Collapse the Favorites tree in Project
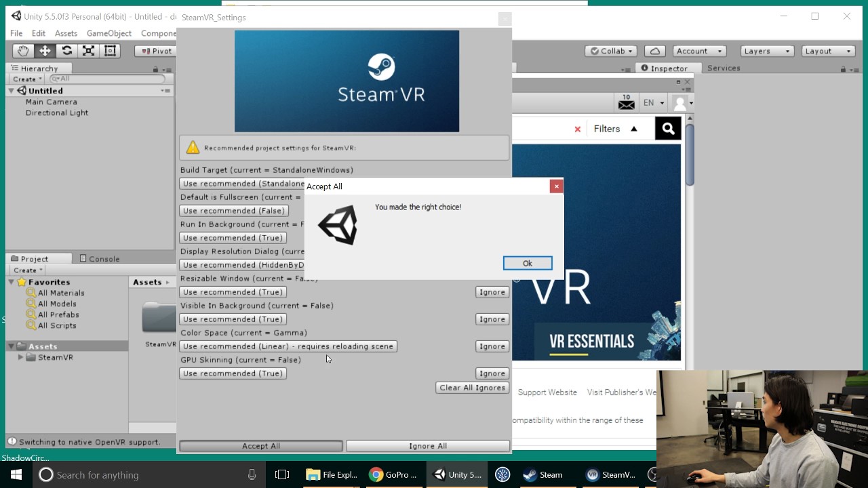 pyautogui.click(x=12, y=282)
